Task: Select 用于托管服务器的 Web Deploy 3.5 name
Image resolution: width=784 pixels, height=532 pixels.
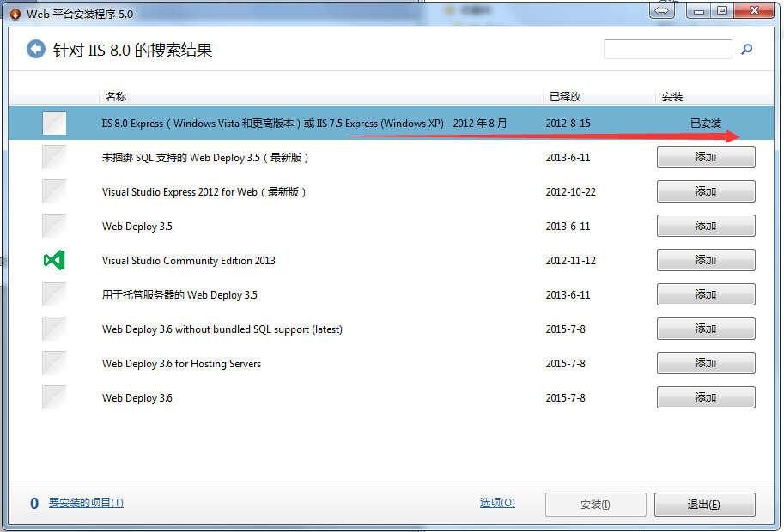Action: pyautogui.click(x=179, y=294)
